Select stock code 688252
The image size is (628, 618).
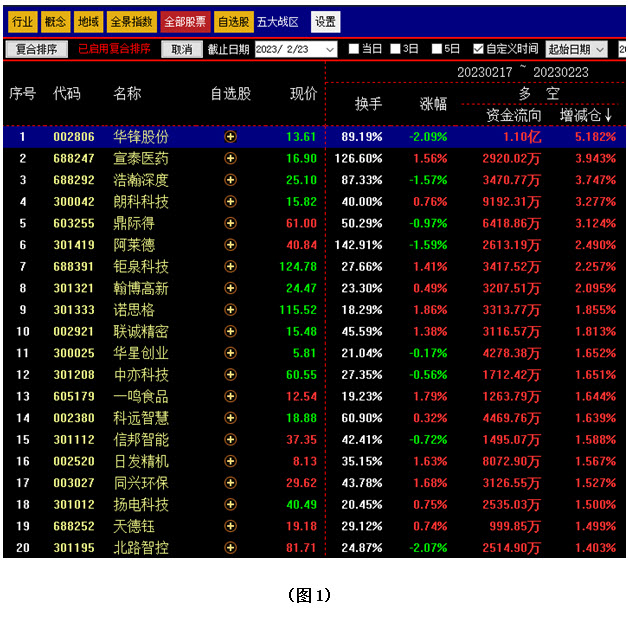click(x=74, y=526)
